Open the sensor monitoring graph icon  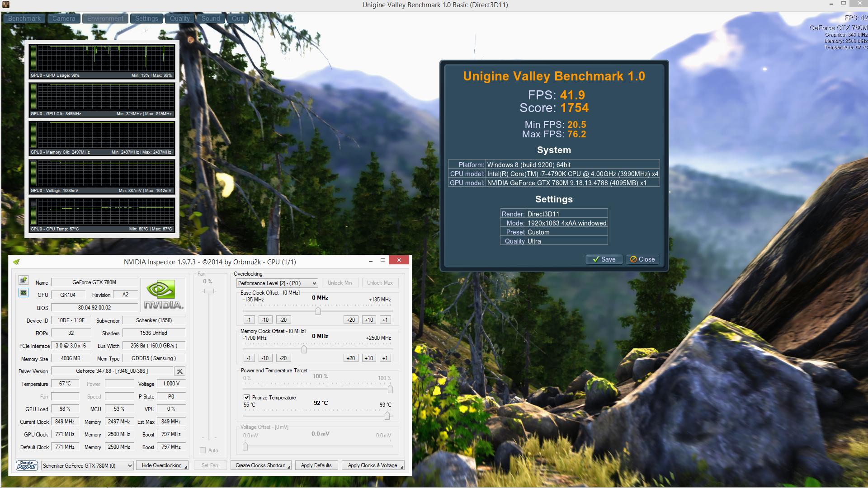click(x=24, y=293)
